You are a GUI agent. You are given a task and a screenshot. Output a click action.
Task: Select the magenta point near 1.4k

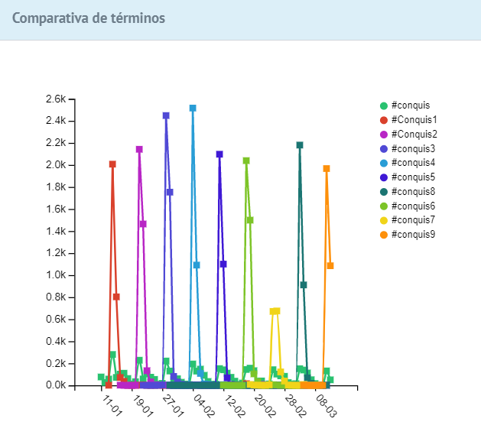[x=143, y=224]
